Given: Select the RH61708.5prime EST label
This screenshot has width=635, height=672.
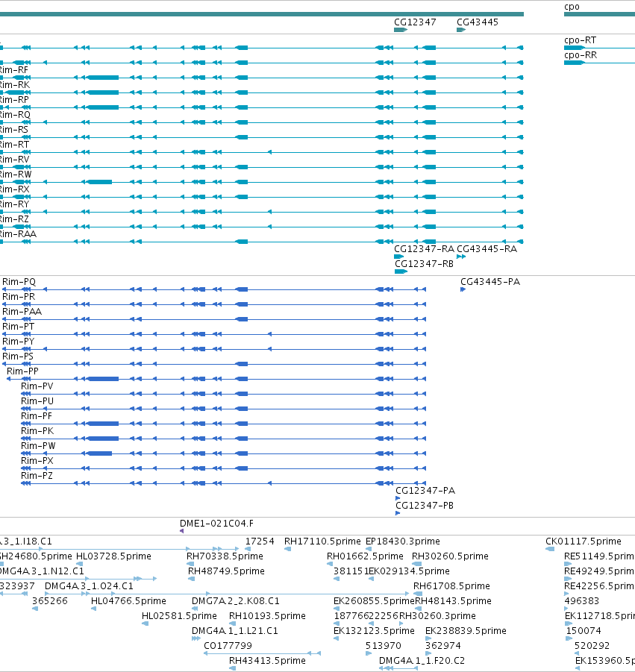Looking at the screenshot, I should click(451, 586).
